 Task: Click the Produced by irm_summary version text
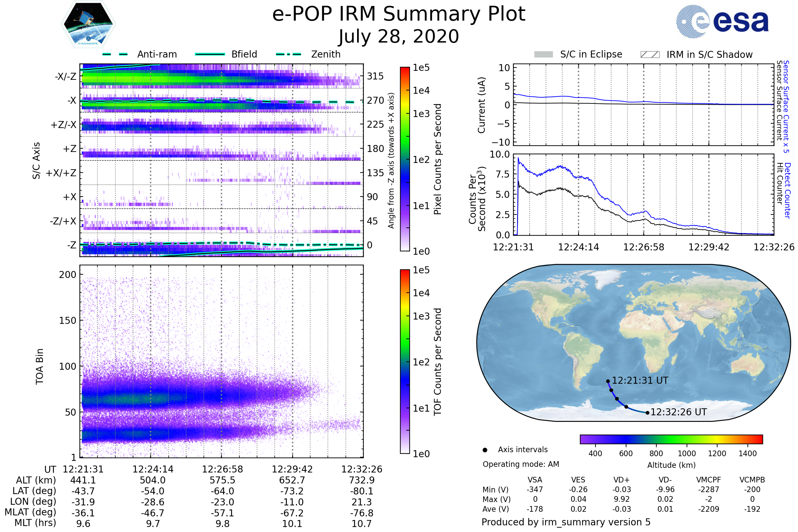click(x=566, y=522)
